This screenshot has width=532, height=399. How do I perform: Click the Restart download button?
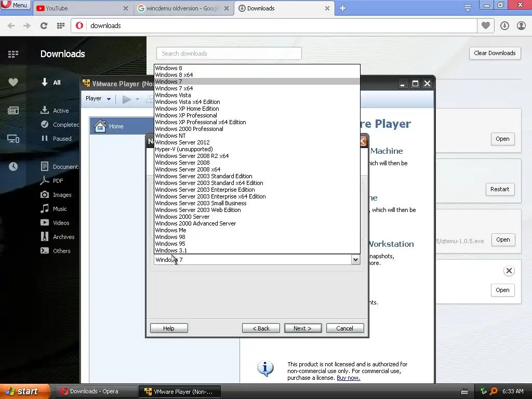[500, 189]
